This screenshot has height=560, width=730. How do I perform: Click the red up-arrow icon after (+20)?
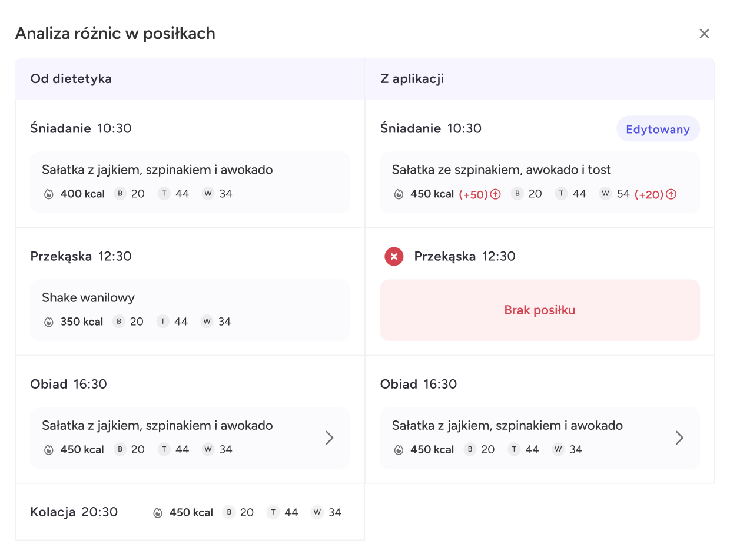click(x=671, y=194)
